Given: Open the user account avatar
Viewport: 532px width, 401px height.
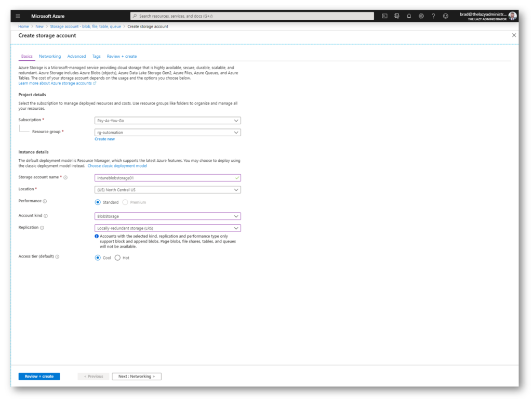Looking at the screenshot, I should click(512, 16).
